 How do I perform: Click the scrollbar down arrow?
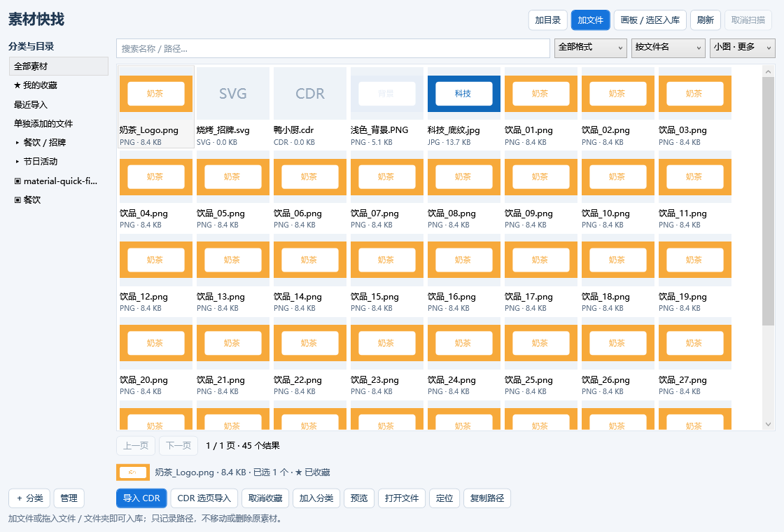coord(768,424)
